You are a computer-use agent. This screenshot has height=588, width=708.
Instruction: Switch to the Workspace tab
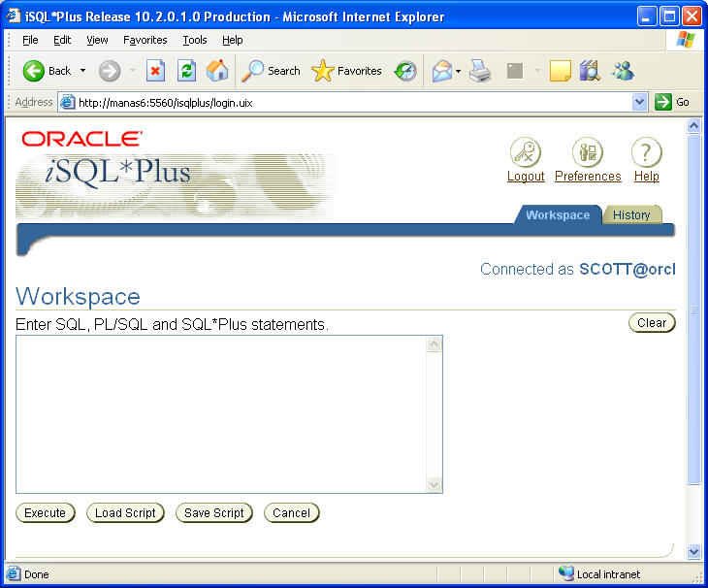[558, 215]
